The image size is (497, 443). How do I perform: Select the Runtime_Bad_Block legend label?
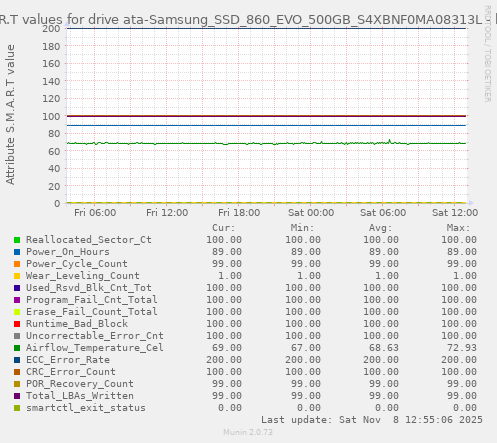pyautogui.click(x=77, y=324)
